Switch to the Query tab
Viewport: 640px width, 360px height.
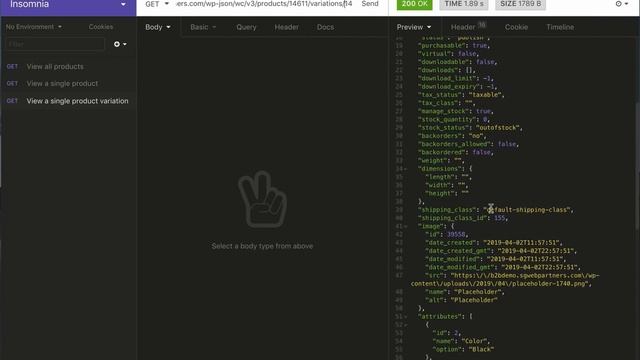tap(246, 27)
